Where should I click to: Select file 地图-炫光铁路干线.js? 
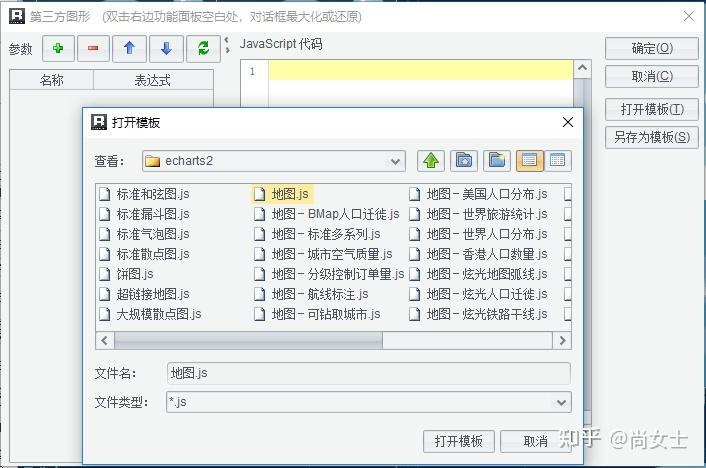[x=479, y=314]
